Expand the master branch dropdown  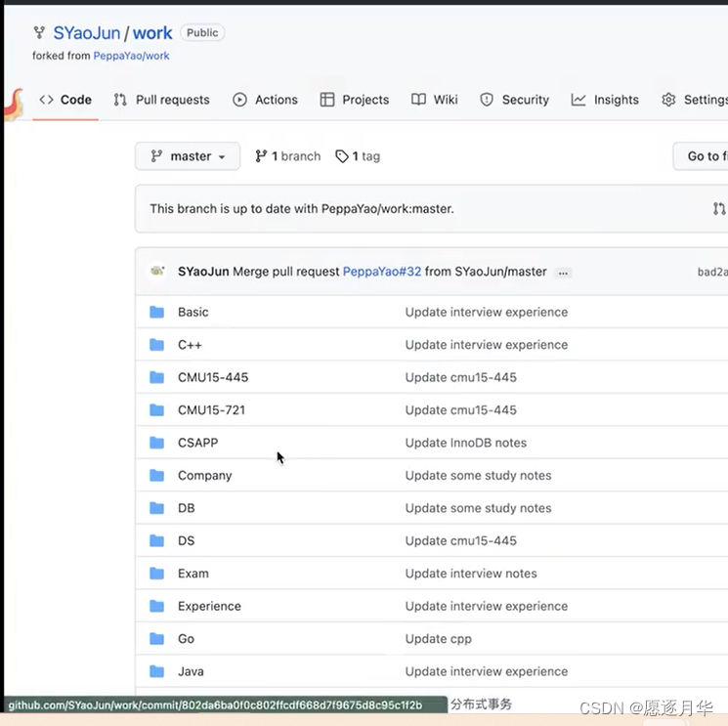[x=188, y=156]
